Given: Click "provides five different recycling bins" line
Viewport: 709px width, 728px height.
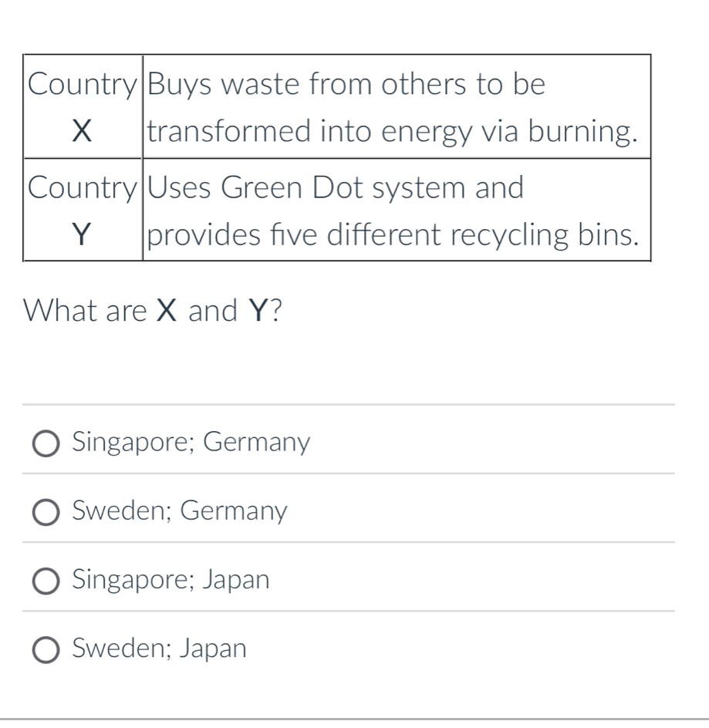Looking at the screenshot, I should click(393, 236).
